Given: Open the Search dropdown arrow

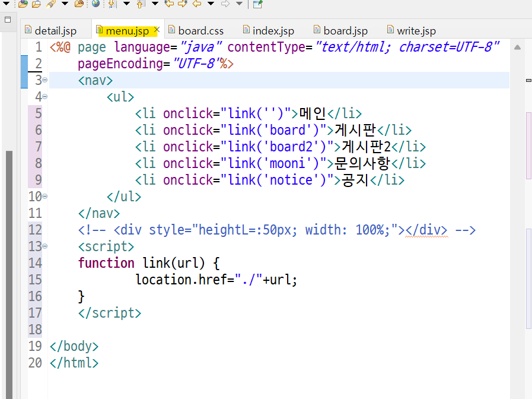Looking at the screenshot, I should click(65, 4).
